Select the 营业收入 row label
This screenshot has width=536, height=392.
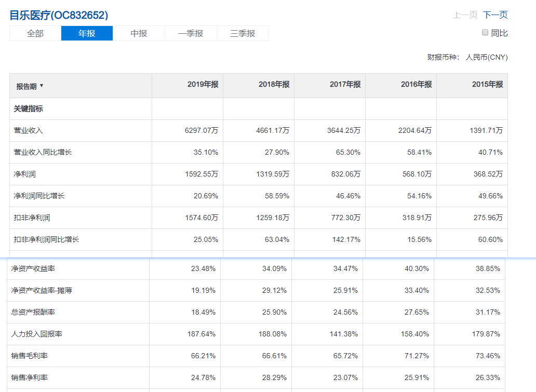28,131
